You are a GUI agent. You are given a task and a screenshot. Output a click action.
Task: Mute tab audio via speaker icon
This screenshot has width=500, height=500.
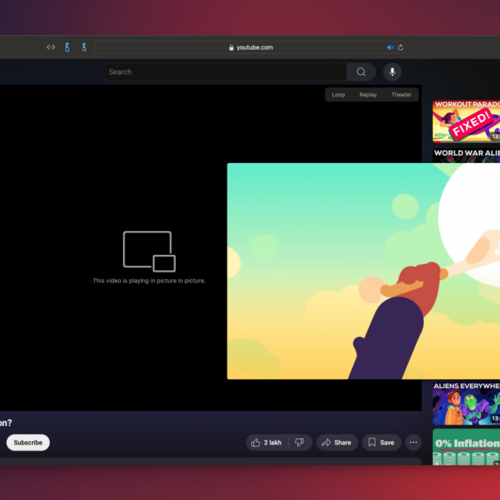coord(390,47)
